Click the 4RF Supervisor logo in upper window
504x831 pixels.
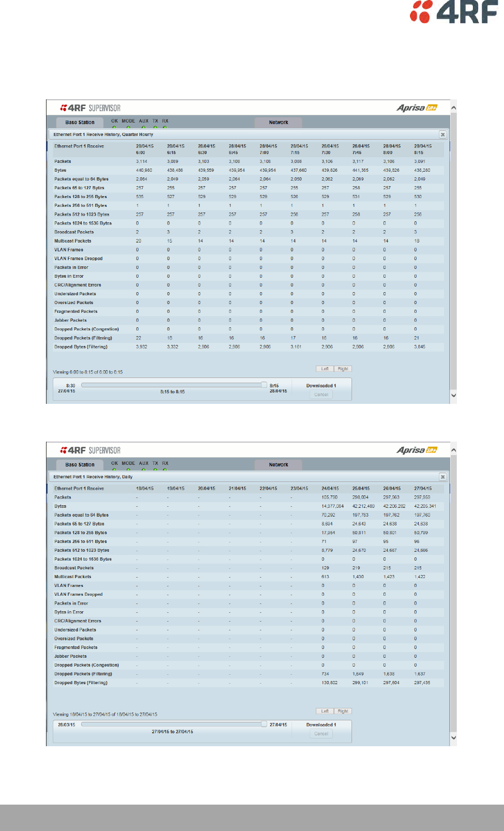(x=90, y=108)
